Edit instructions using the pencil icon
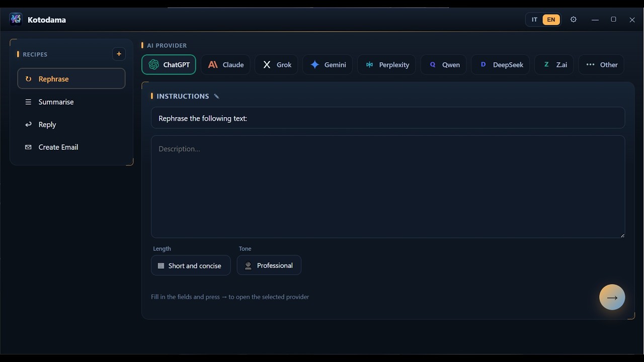The height and width of the screenshot is (362, 644). point(216,97)
